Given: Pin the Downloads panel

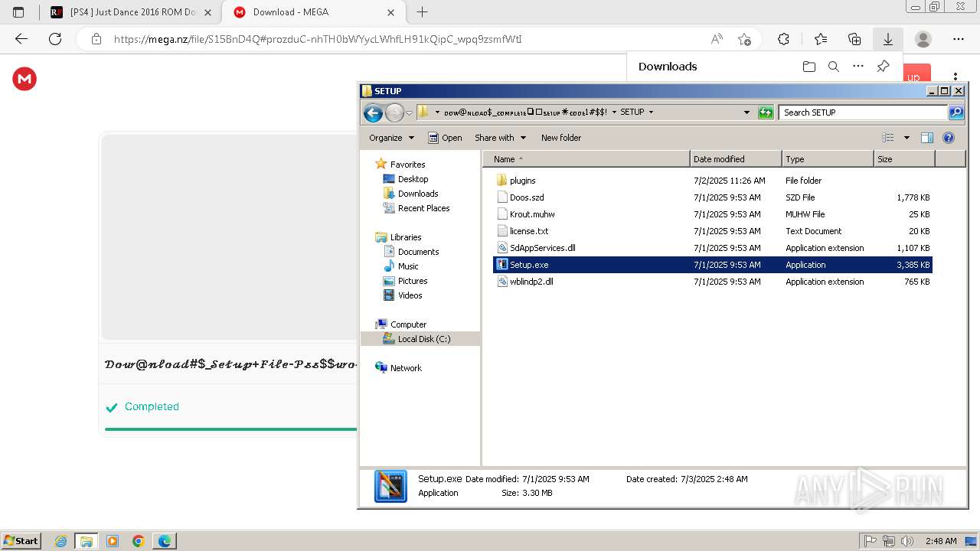Looking at the screenshot, I should pyautogui.click(x=883, y=67).
